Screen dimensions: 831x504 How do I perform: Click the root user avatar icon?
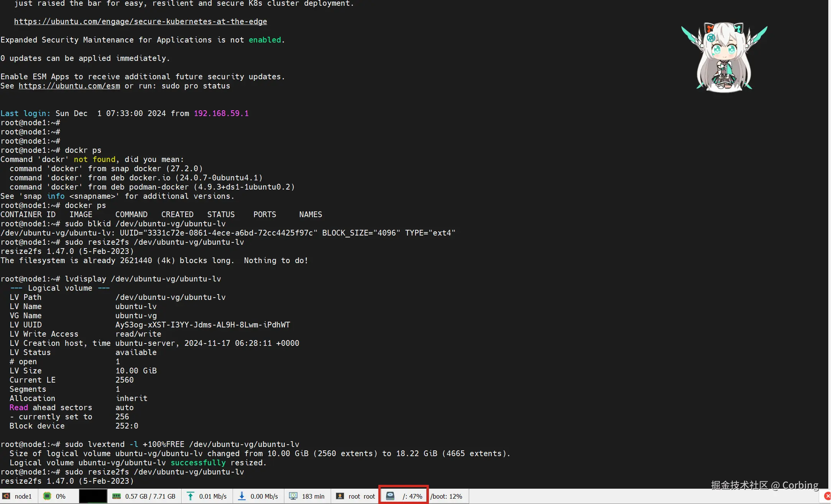(x=340, y=496)
